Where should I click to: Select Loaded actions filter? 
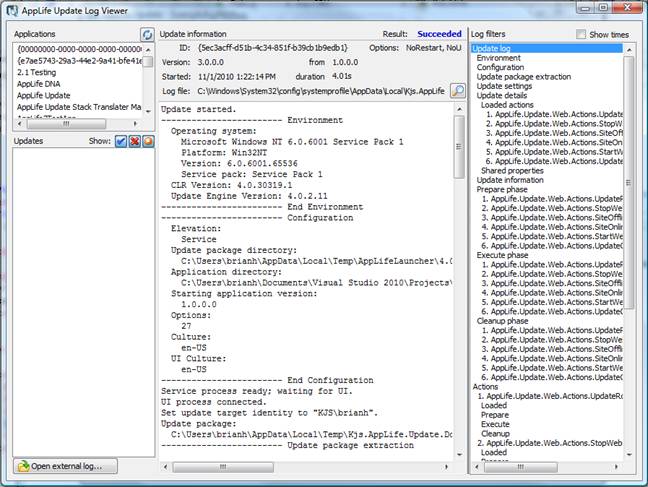(x=507, y=105)
